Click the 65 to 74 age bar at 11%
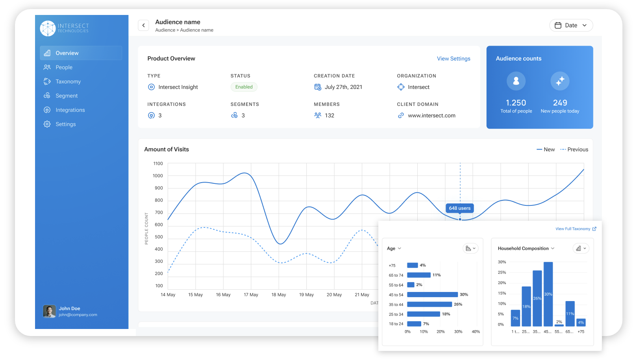Screen dimensions: 637x364 [419, 275]
